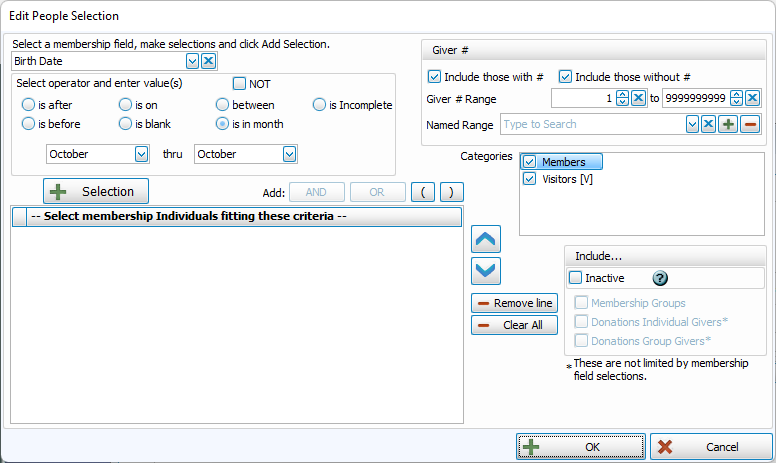Enable the NOT checkbox
The width and height of the screenshot is (776, 463).
pos(240,84)
